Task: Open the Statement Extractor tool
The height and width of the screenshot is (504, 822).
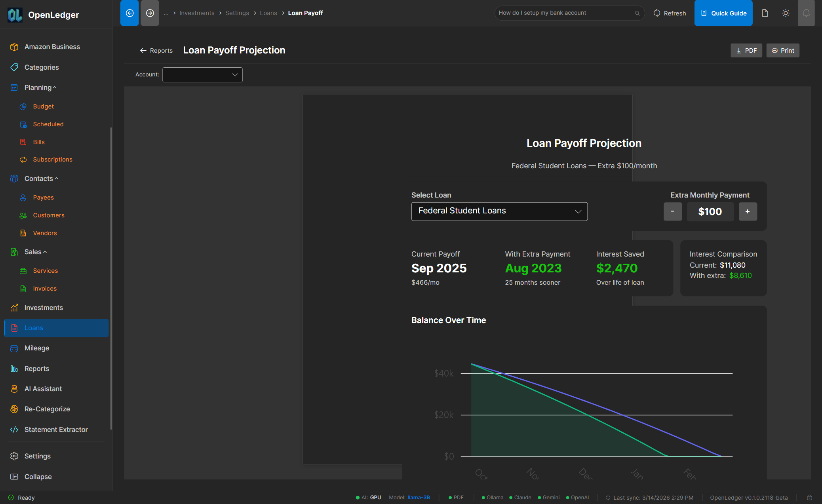Action: [x=55, y=430]
